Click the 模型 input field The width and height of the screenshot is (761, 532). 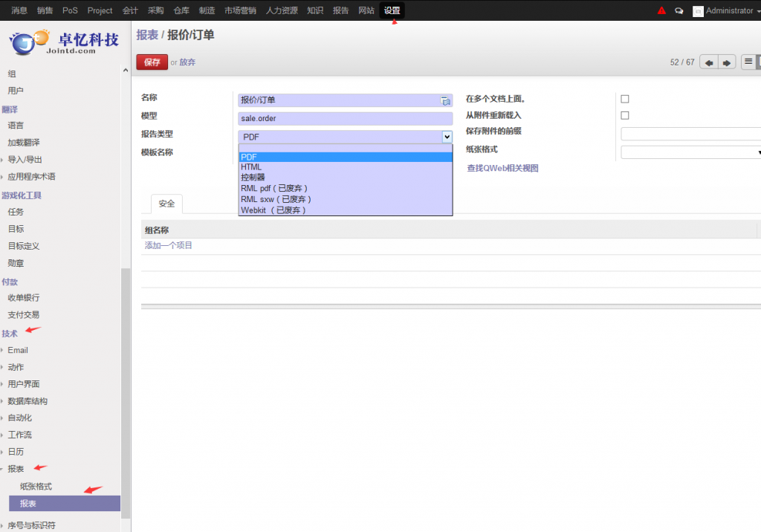(346, 119)
